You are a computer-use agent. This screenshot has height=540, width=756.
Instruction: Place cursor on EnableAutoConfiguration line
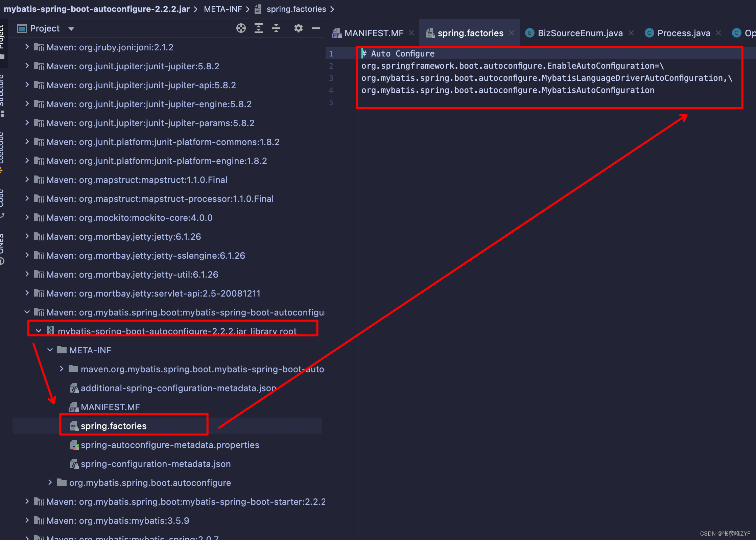point(513,66)
